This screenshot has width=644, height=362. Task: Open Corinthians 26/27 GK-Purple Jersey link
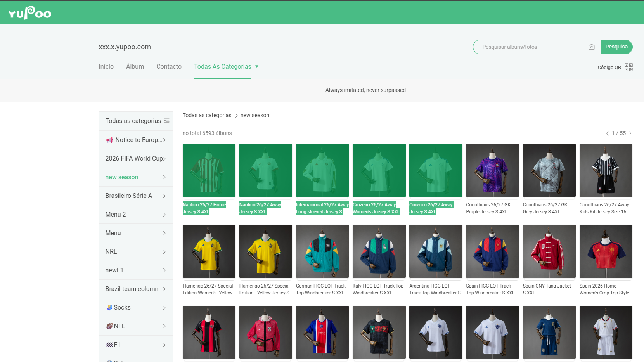[x=489, y=208]
